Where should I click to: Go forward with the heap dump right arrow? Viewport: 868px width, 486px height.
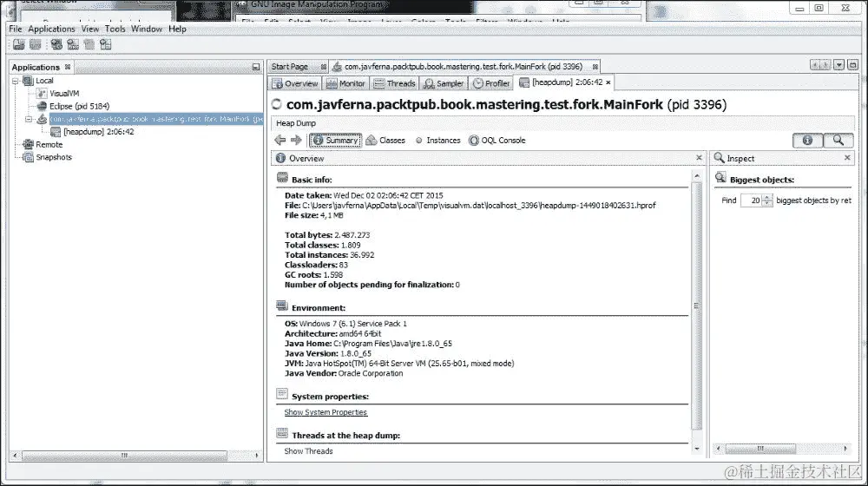pos(296,140)
